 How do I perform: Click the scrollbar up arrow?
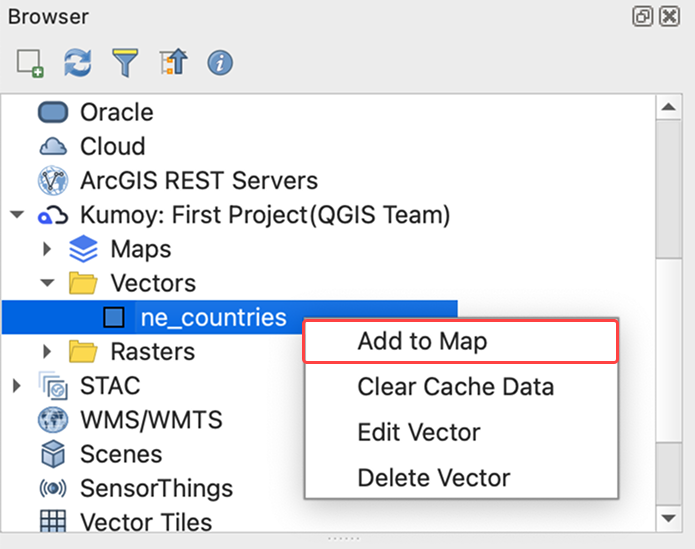668,107
